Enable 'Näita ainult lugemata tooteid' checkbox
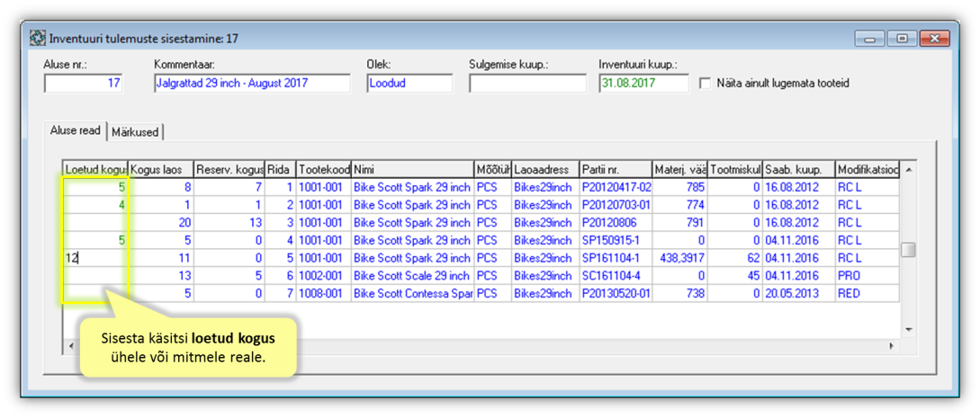980x418 pixels. pyautogui.click(x=705, y=83)
